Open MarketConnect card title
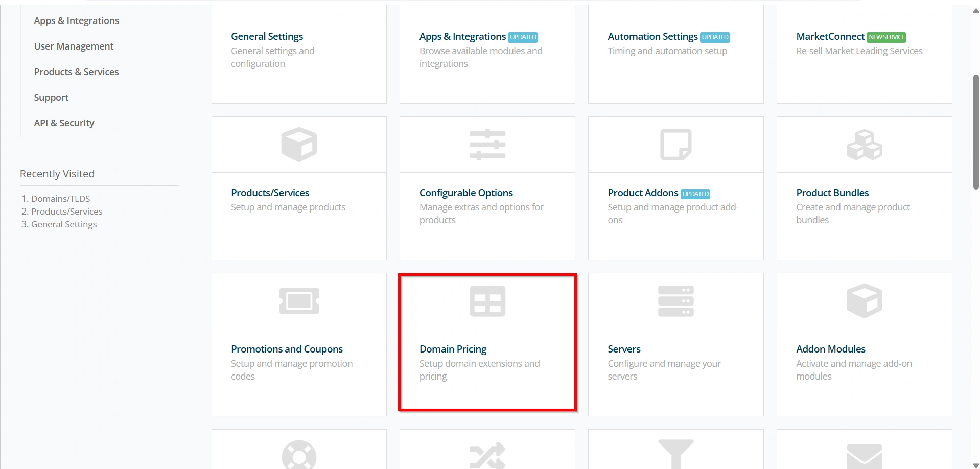The width and height of the screenshot is (980, 469). pyautogui.click(x=830, y=36)
